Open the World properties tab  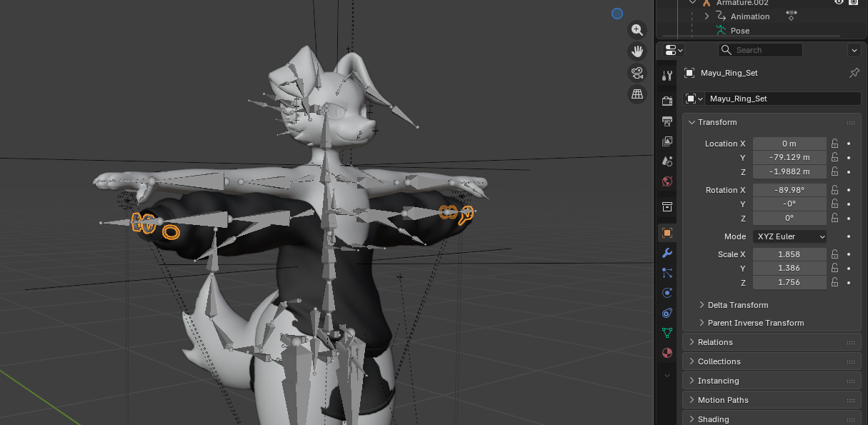point(667,181)
